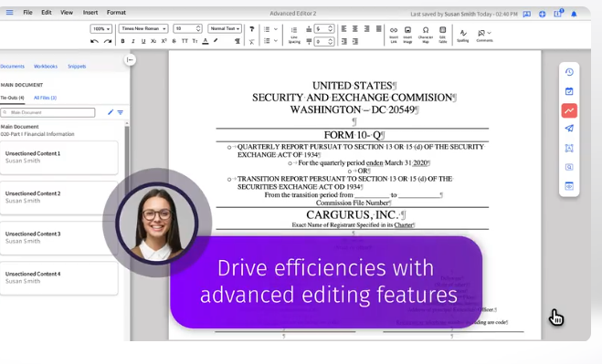Expand the Normal Text style dropdown
602x364 pixels.
click(x=225, y=29)
